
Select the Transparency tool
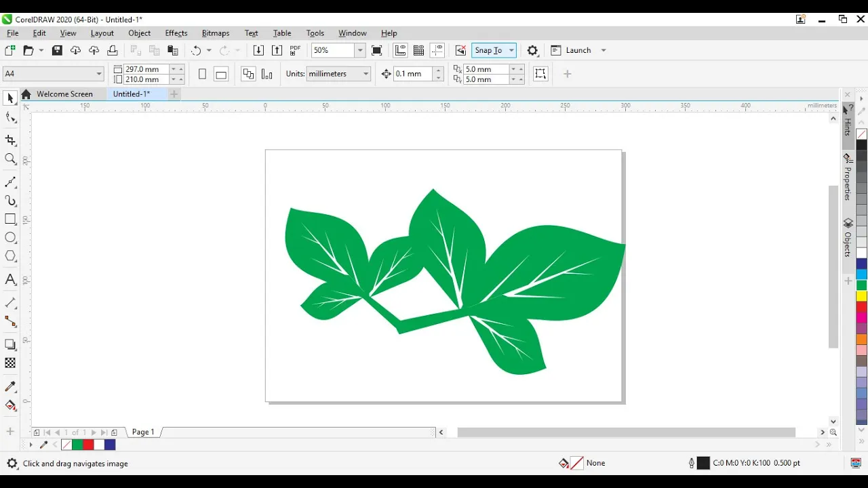pos(10,363)
